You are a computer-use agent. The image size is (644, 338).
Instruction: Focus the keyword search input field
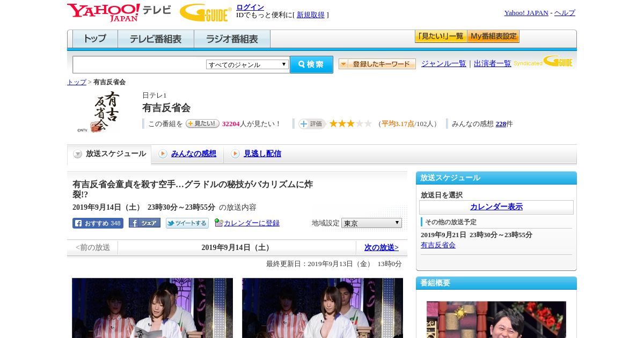point(140,65)
